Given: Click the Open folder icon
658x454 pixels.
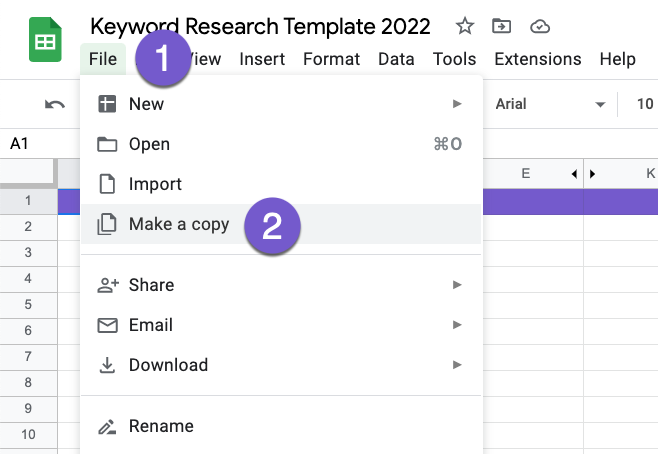Looking at the screenshot, I should pyautogui.click(x=107, y=144).
